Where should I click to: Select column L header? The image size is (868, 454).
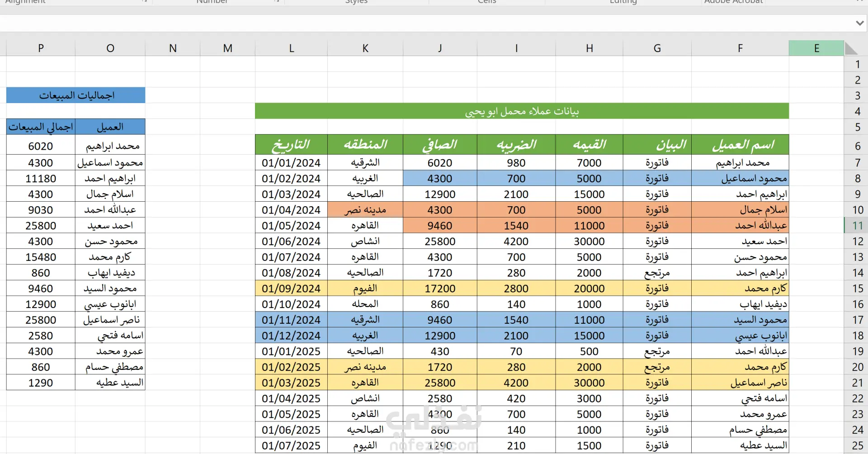pos(292,48)
